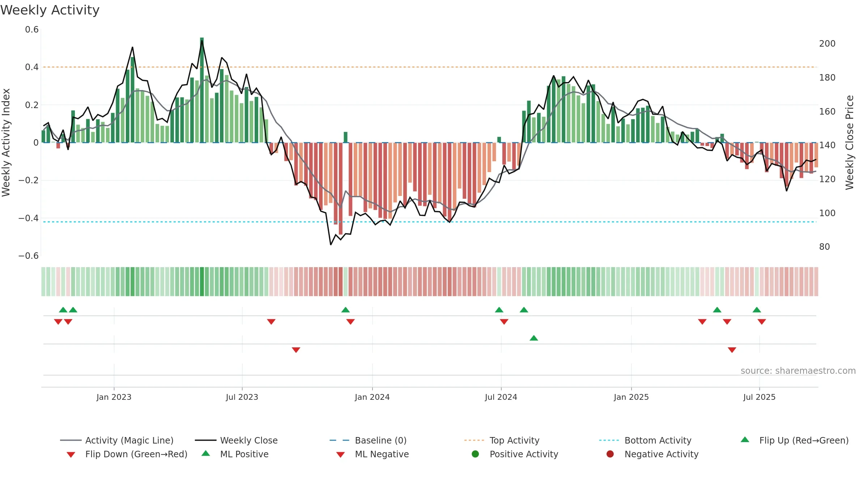Toggle the Top Activity legend entry
The image size is (868, 488).
pyautogui.click(x=502, y=440)
